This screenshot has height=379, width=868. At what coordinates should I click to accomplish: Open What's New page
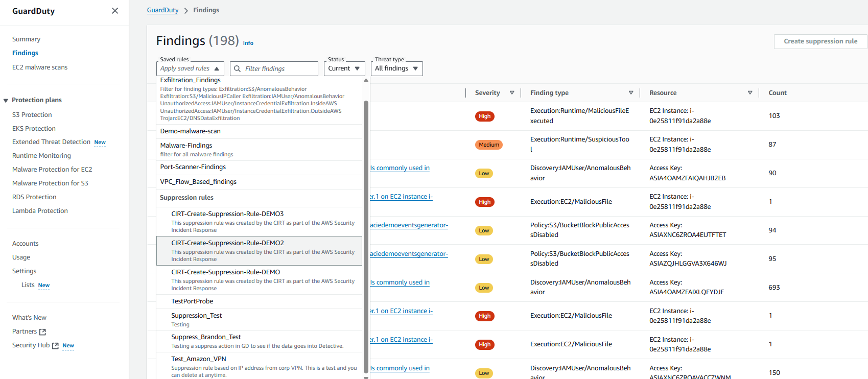[x=29, y=318]
